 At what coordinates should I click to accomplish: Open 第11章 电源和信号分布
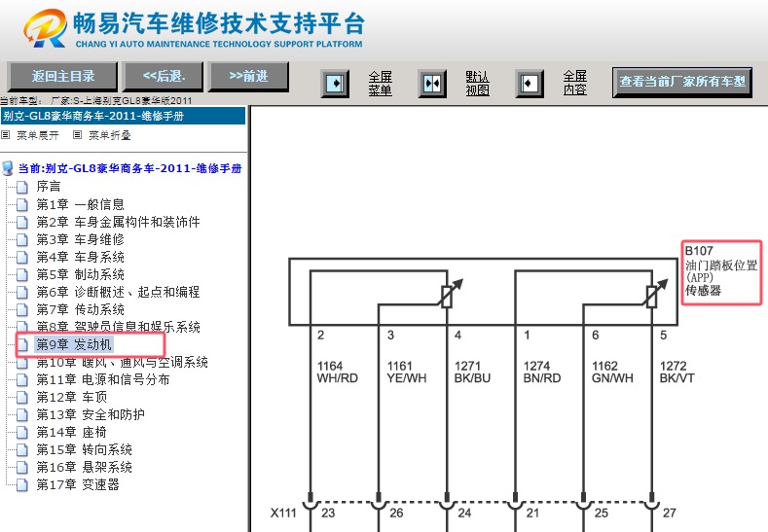(x=103, y=379)
